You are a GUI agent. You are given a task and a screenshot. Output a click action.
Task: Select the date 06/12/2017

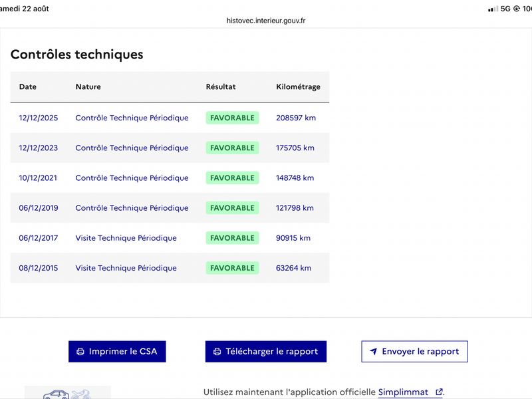[x=39, y=238]
